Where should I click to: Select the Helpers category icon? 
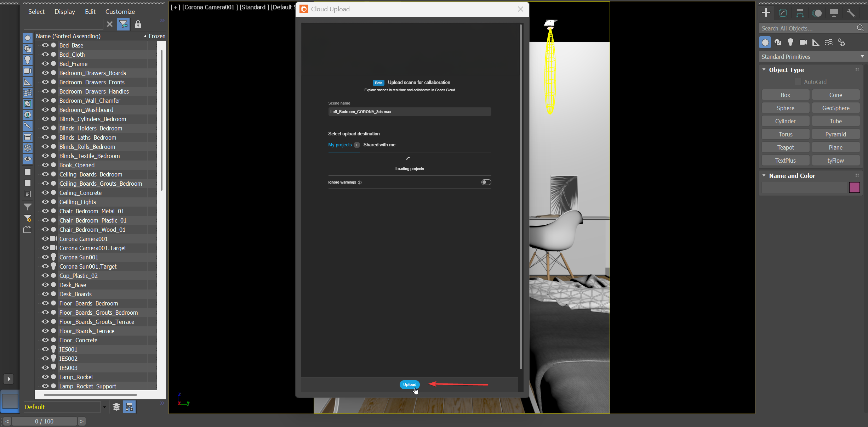click(x=816, y=43)
